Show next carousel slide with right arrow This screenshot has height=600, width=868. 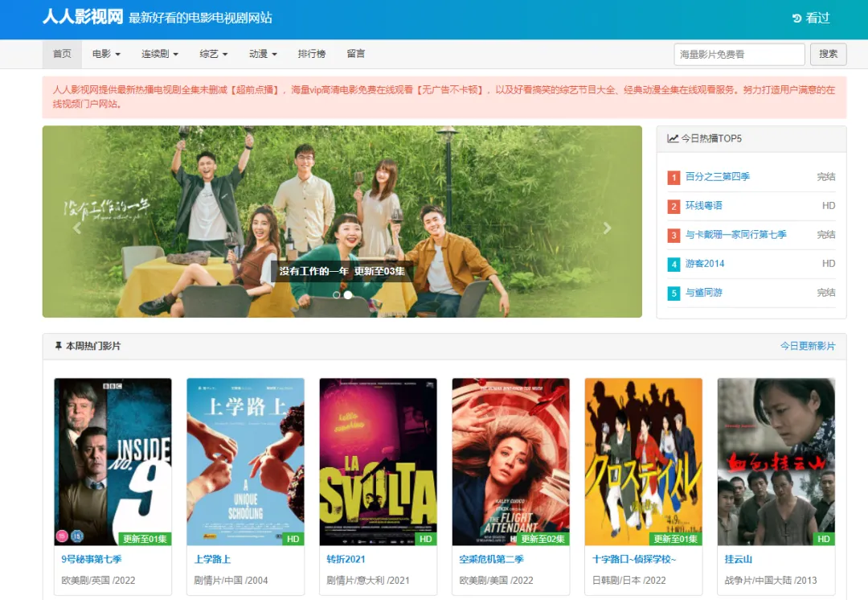point(608,228)
